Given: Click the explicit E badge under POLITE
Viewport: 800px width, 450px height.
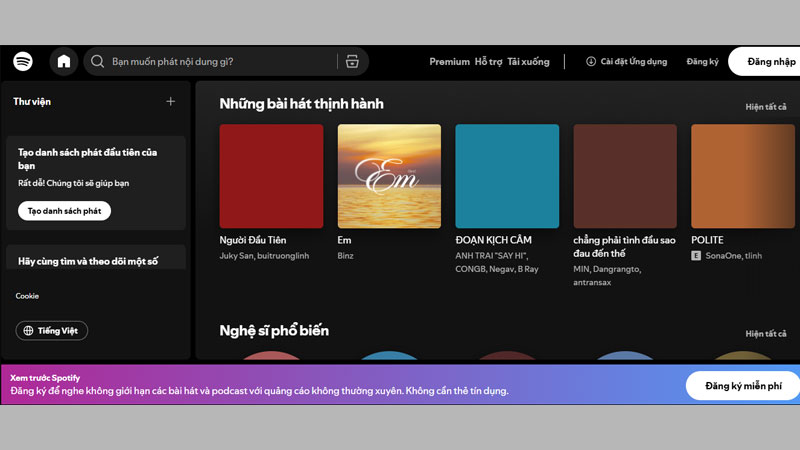Looking at the screenshot, I should pos(696,256).
